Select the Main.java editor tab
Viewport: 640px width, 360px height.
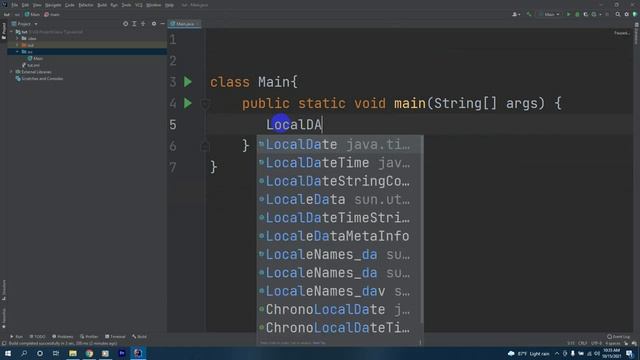(x=183, y=24)
